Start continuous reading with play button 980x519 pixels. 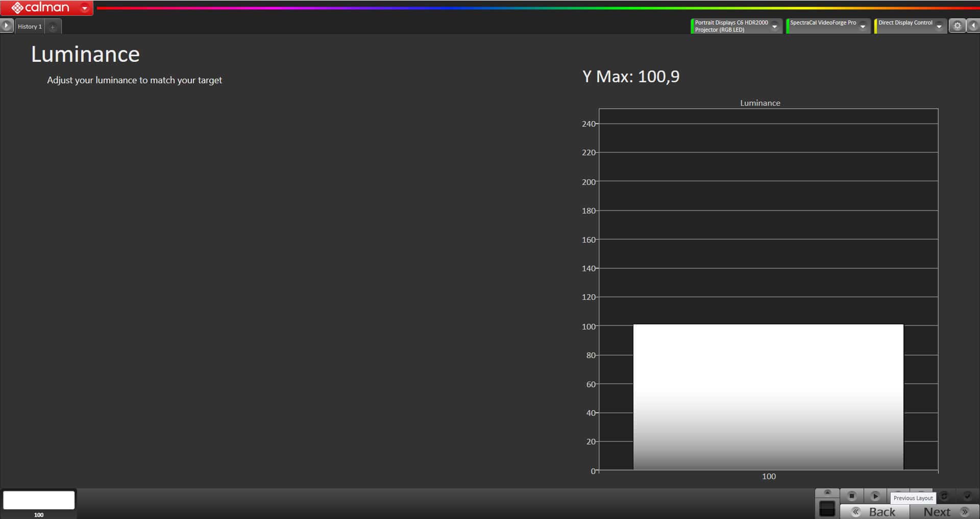[875, 496]
